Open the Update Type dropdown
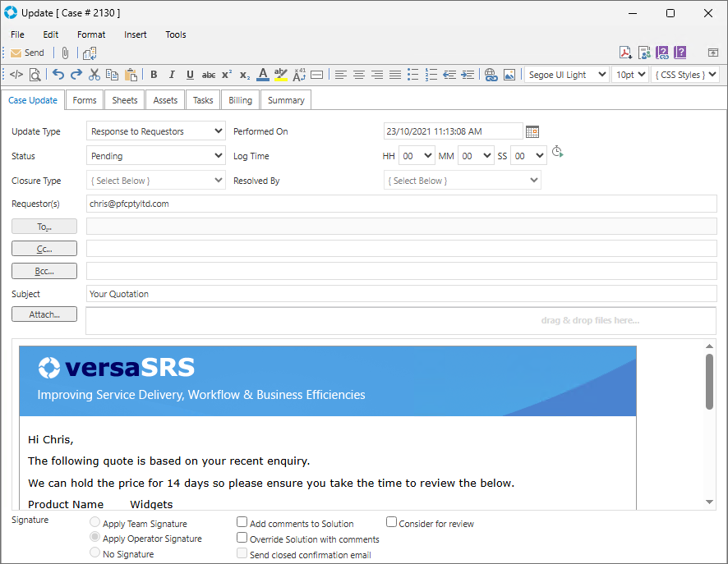Viewport: 728px width, 564px height. [156, 131]
